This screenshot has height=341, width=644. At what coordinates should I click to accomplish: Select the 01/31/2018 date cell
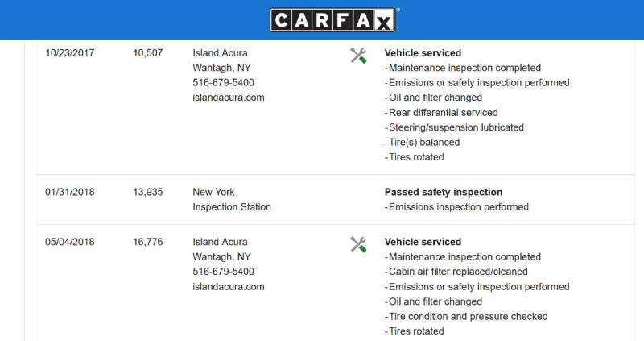point(70,192)
